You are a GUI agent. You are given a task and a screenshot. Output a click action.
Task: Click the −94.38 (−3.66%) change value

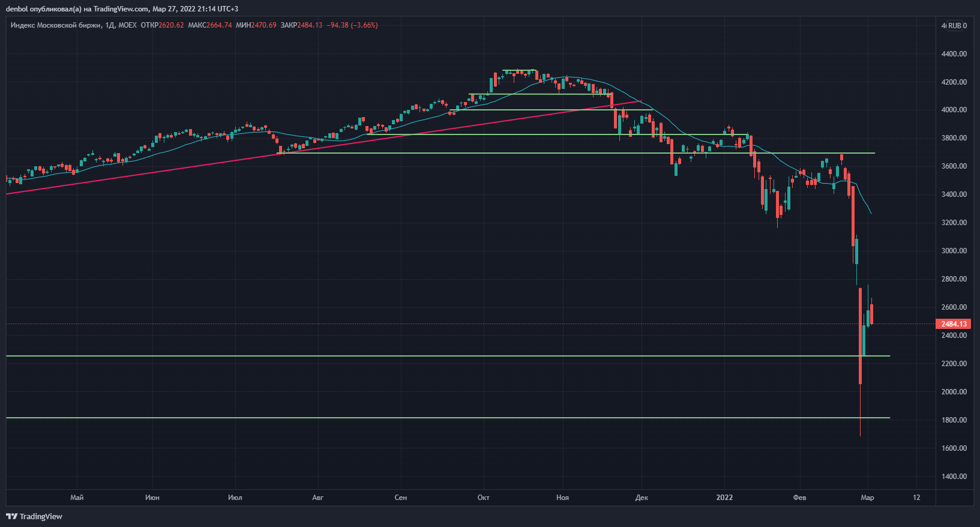coord(352,25)
